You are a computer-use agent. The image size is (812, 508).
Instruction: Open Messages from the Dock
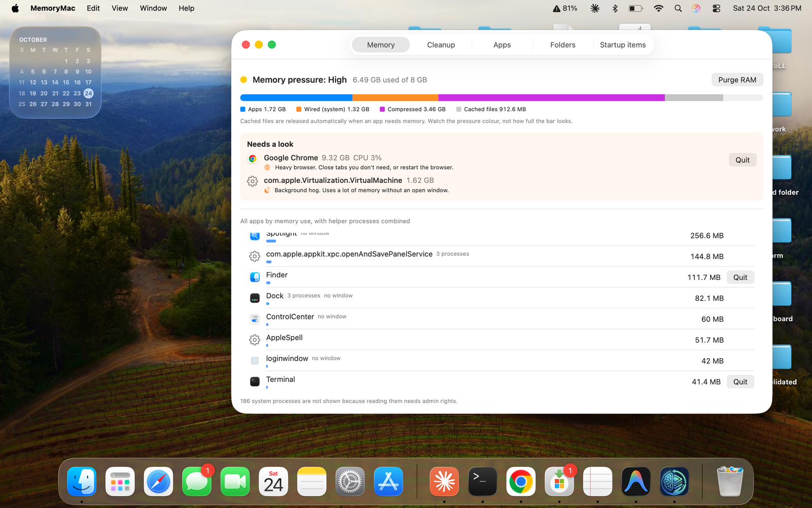[x=197, y=482]
